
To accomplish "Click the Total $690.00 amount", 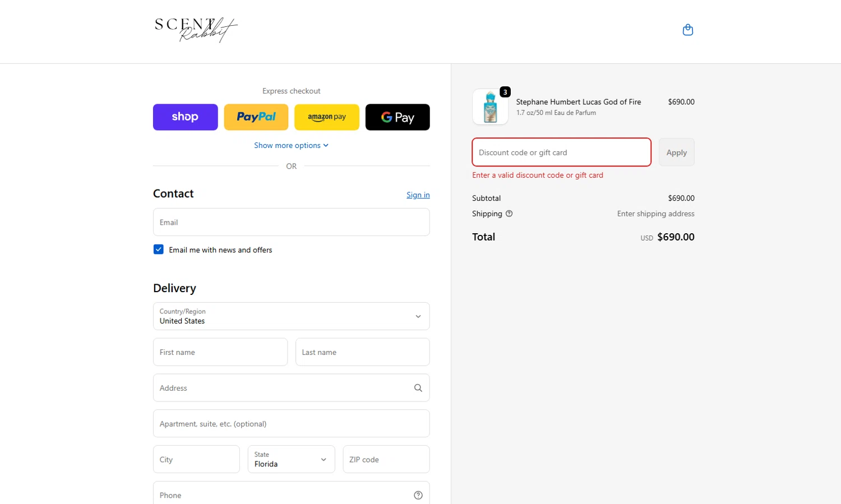I will pos(676,237).
